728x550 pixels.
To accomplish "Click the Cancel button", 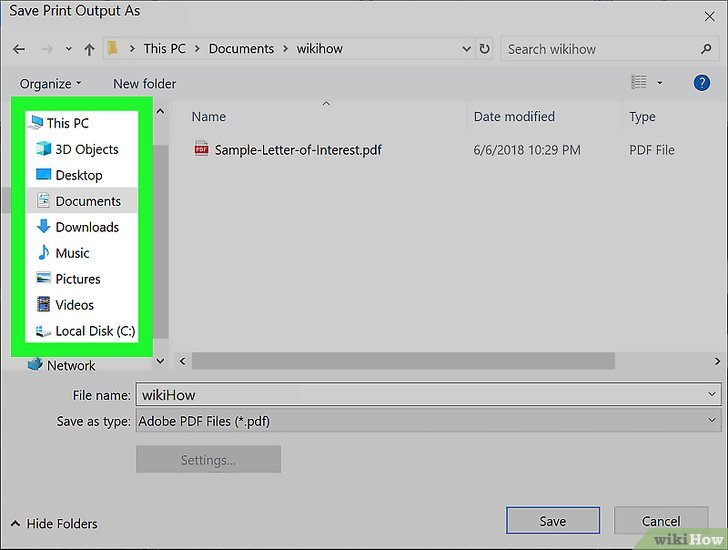I will coord(661,521).
